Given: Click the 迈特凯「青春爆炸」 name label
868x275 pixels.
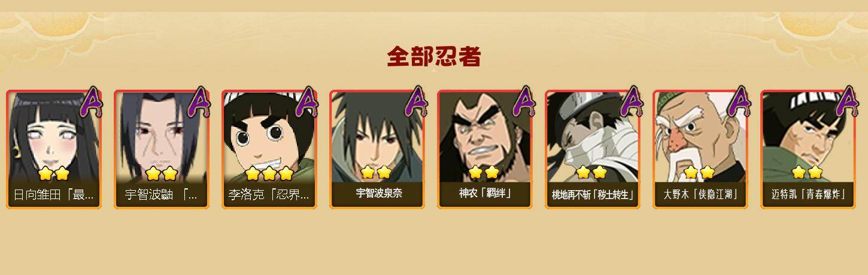Looking at the screenshot, I should (808, 194).
